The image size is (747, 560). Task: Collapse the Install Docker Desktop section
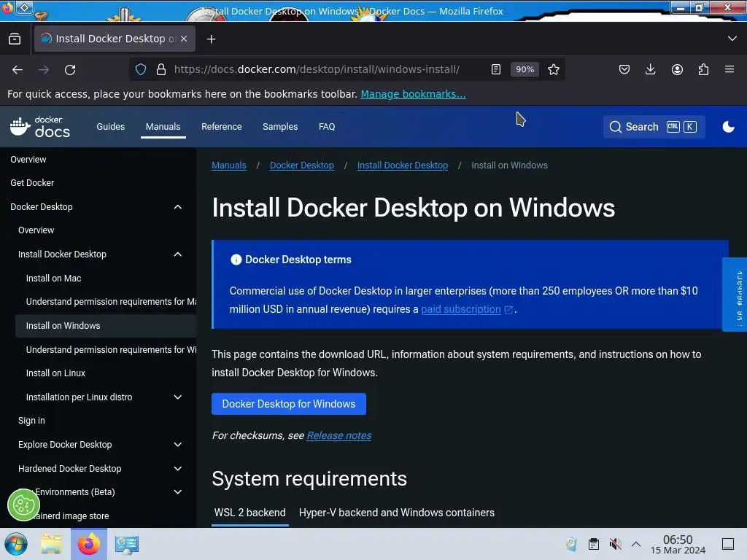click(x=178, y=254)
